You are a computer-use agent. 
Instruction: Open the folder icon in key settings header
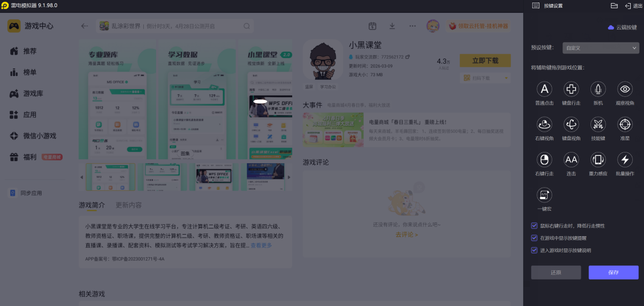[614, 6]
